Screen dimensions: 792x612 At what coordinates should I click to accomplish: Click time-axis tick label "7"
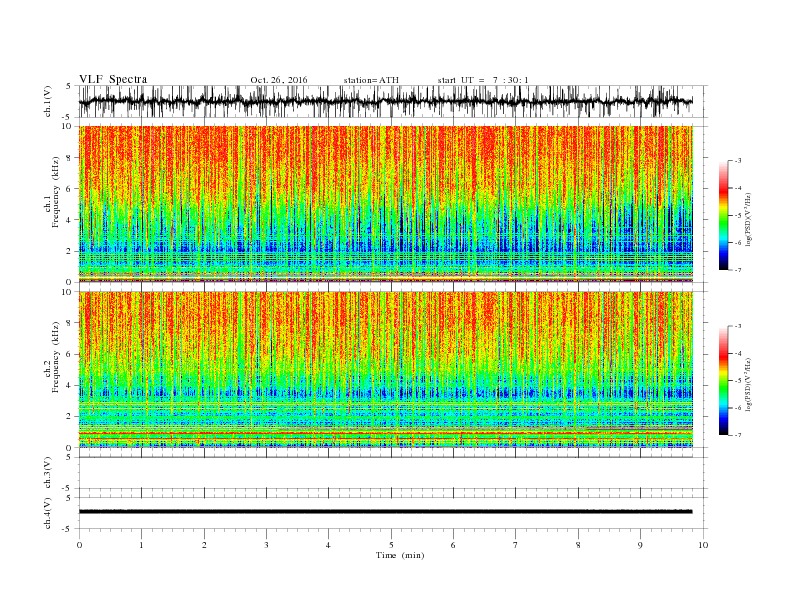516,545
